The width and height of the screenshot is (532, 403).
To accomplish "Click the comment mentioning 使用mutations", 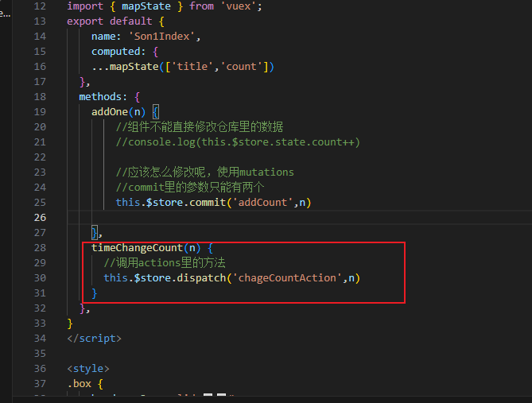I will [204, 172].
